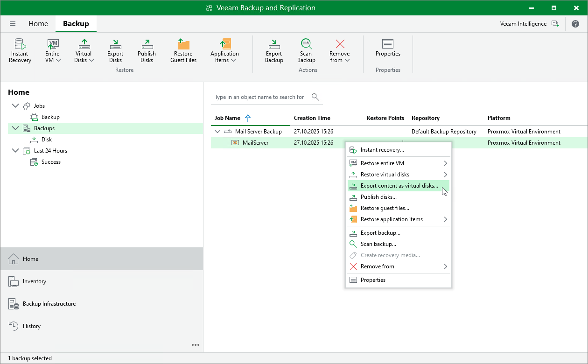This screenshot has height=364, width=588.
Task: Select Restore guest files in context menu
Action: tap(385, 208)
